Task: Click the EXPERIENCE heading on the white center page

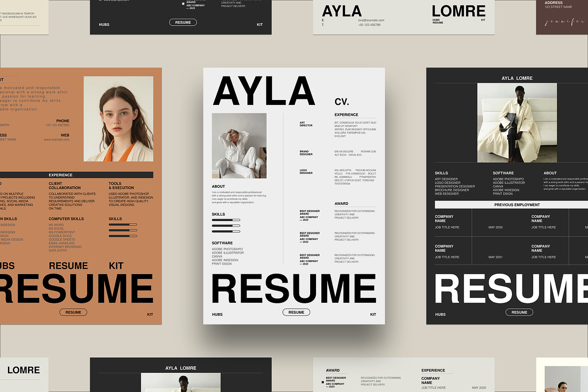Action: coord(346,115)
